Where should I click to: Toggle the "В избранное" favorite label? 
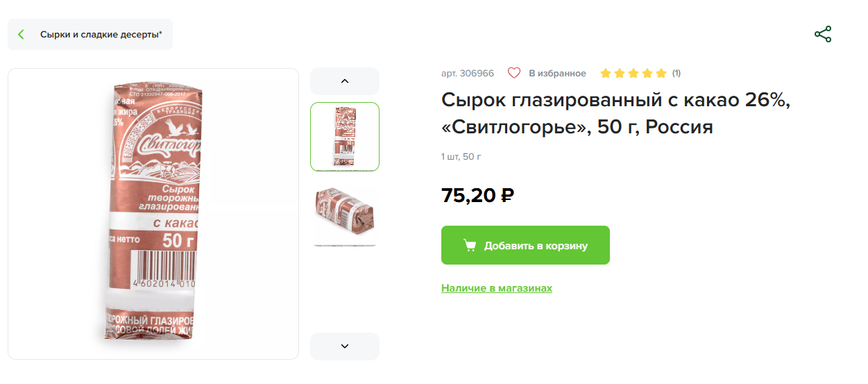coord(557,74)
